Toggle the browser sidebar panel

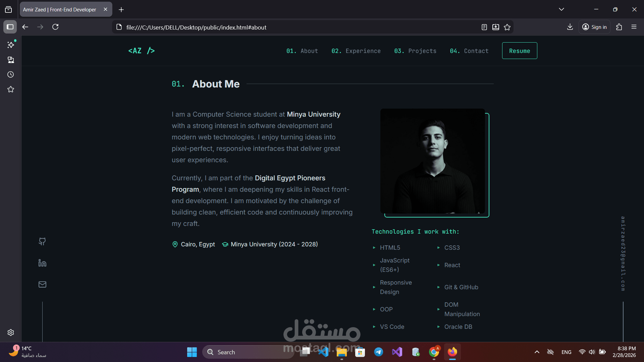point(10,27)
